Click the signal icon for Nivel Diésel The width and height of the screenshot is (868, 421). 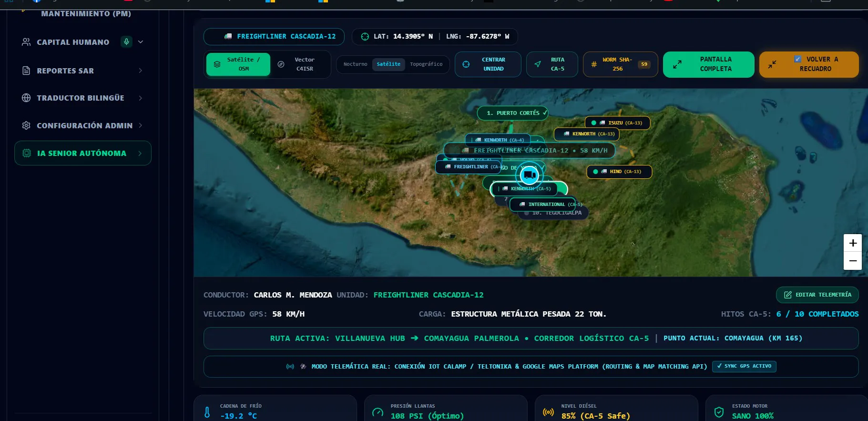[x=548, y=412]
